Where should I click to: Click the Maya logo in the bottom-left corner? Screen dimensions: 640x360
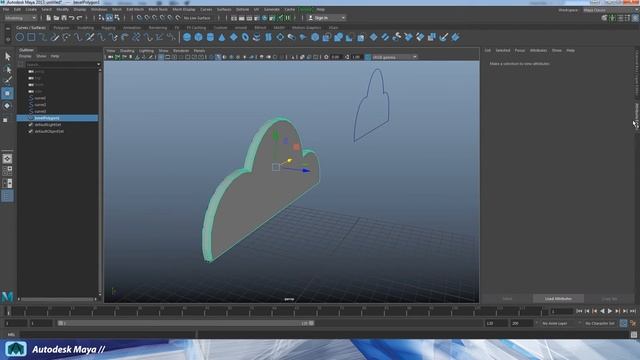point(7,296)
